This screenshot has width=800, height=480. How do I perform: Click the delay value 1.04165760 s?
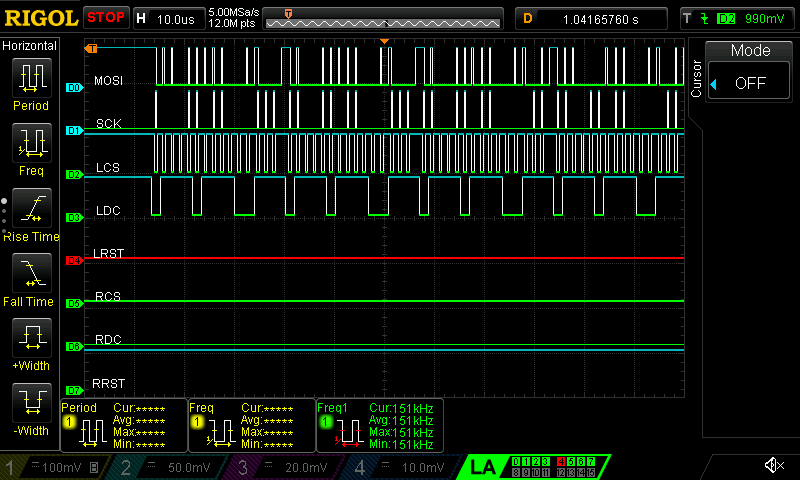pyautogui.click(x=600, y=19)
